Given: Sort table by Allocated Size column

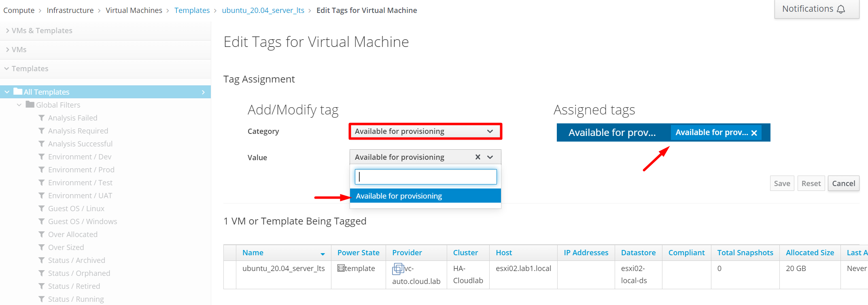Looking at the screenshot, I should 810,252.
